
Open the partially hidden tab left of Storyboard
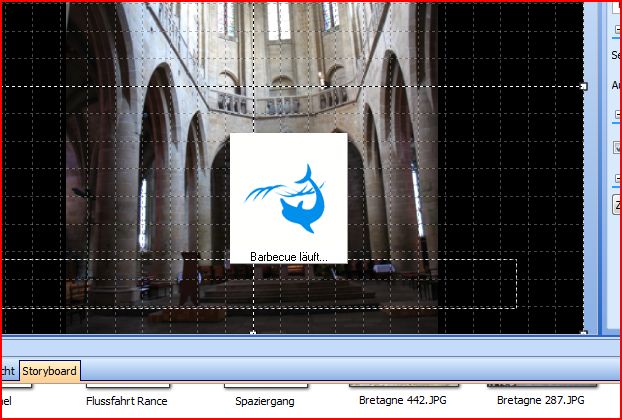click(7, 371)
